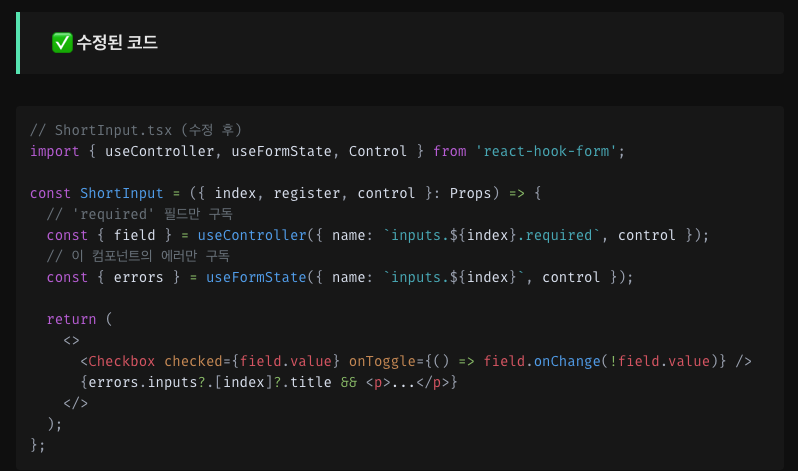Click the 'Checkbox' JSX tag name
This screenshot has width=798, height=471.
coord(121,361)
